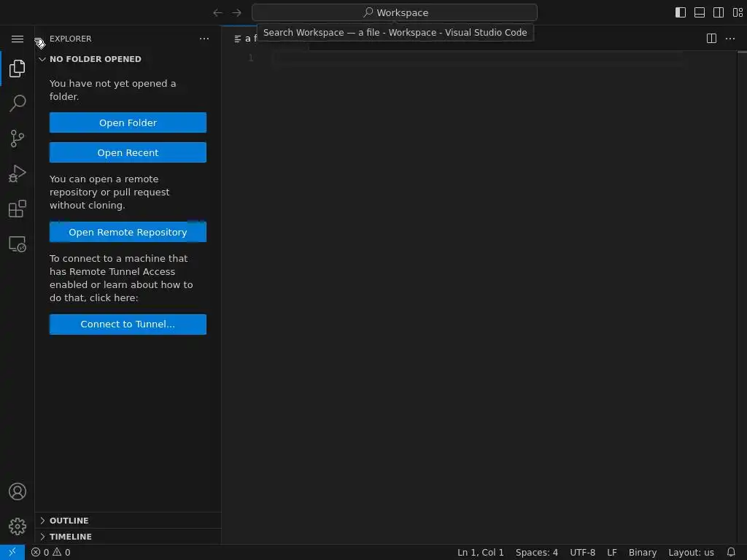Click Ln 1, Col 1 in status bar

coord(480,553)
